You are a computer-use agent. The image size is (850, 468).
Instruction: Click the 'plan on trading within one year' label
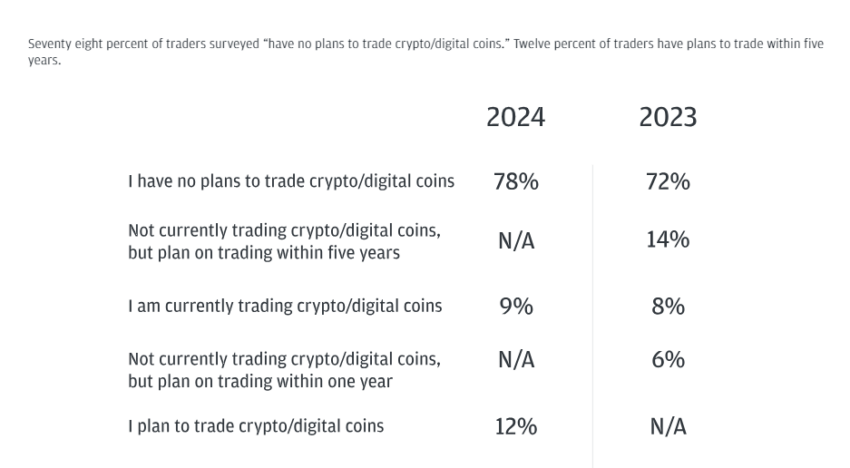(x=284, y=370)
